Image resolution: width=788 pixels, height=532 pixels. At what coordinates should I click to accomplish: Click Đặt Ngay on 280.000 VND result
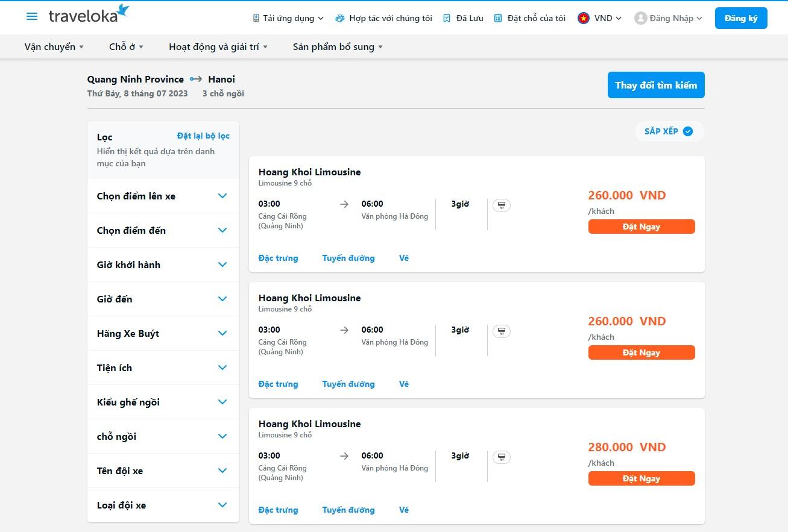(x=641, y=478)
